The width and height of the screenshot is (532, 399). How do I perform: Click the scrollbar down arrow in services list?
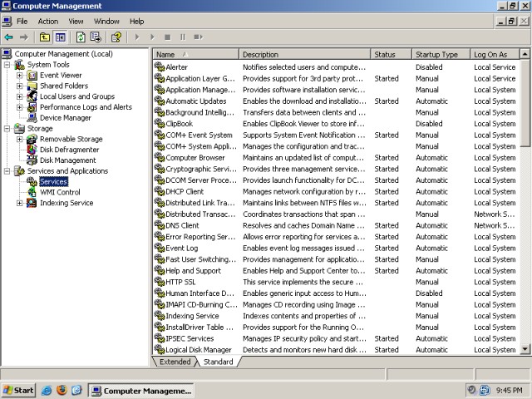click(x=525, y=349)
